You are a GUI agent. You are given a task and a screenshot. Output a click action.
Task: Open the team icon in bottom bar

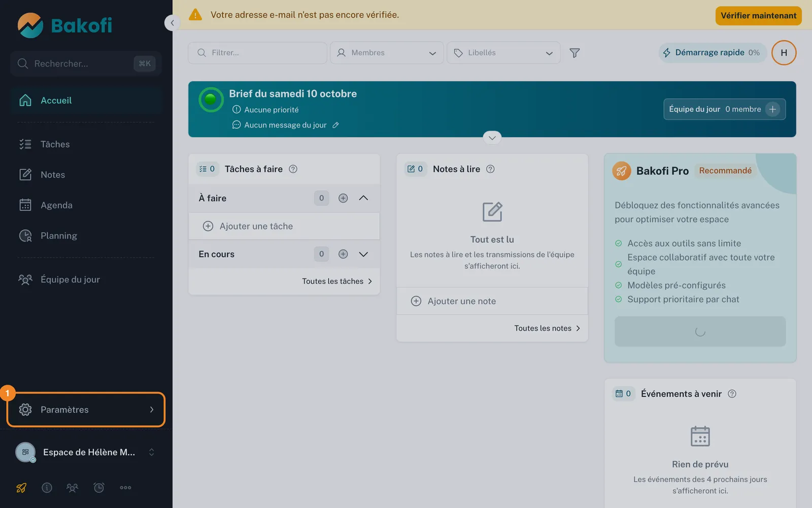click(x=73, y=488)
